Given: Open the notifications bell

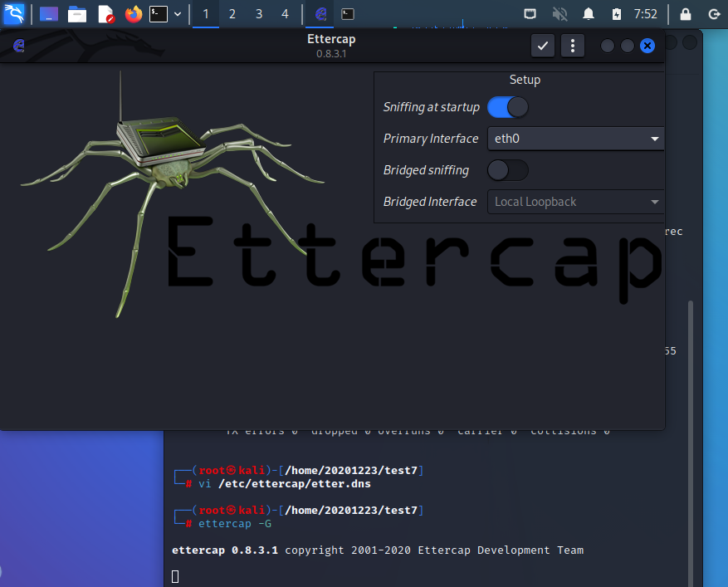Looking at the screenshot, I should click(x=589, y=14).
